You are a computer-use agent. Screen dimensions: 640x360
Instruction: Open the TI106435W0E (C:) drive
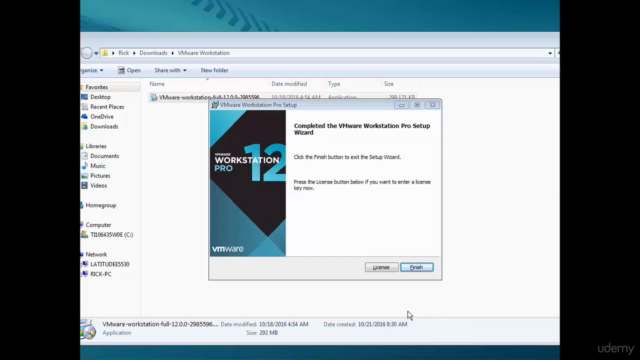(111, 235)
